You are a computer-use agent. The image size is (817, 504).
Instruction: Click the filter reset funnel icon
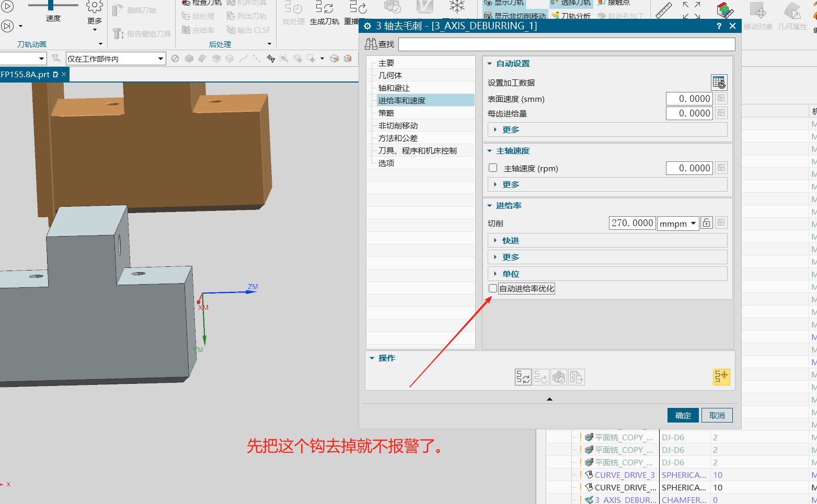56,58
